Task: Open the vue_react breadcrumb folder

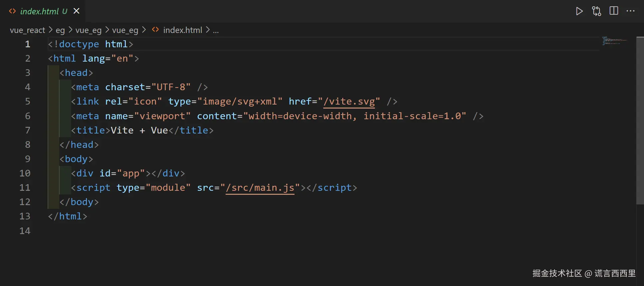Action: point(27,30)
